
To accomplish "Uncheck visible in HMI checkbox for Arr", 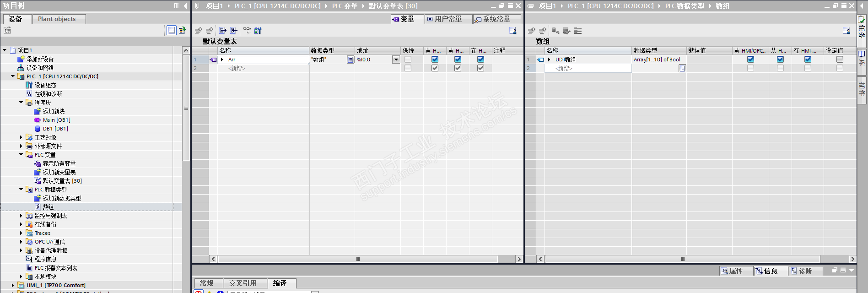I will coord(481,60).
